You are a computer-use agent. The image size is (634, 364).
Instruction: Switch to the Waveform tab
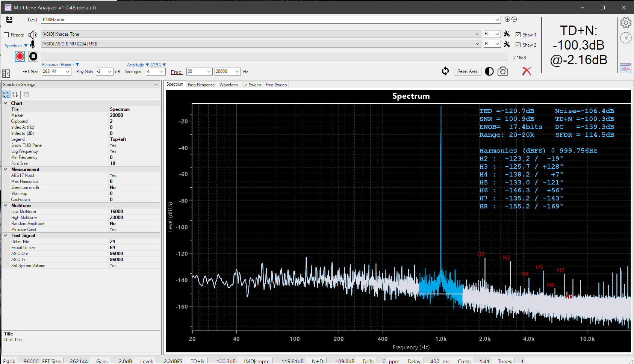228,85
